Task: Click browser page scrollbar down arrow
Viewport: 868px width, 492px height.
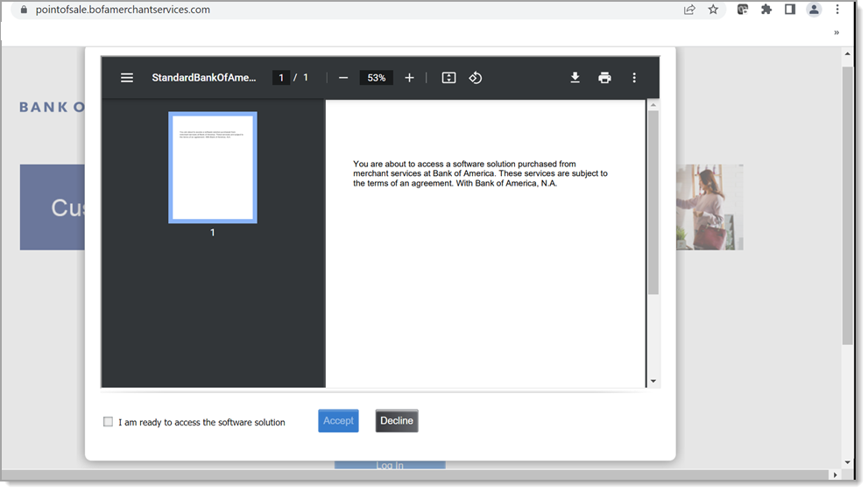Action: (848, 462)
